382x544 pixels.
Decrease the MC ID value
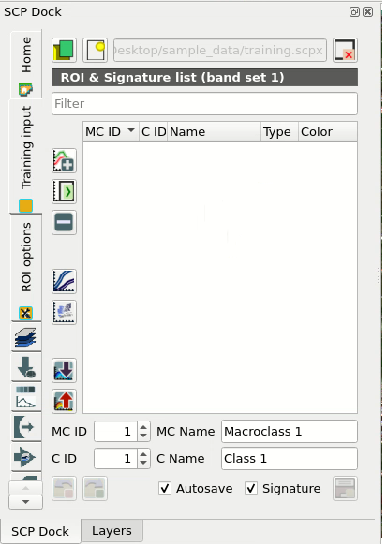(144, 436)
